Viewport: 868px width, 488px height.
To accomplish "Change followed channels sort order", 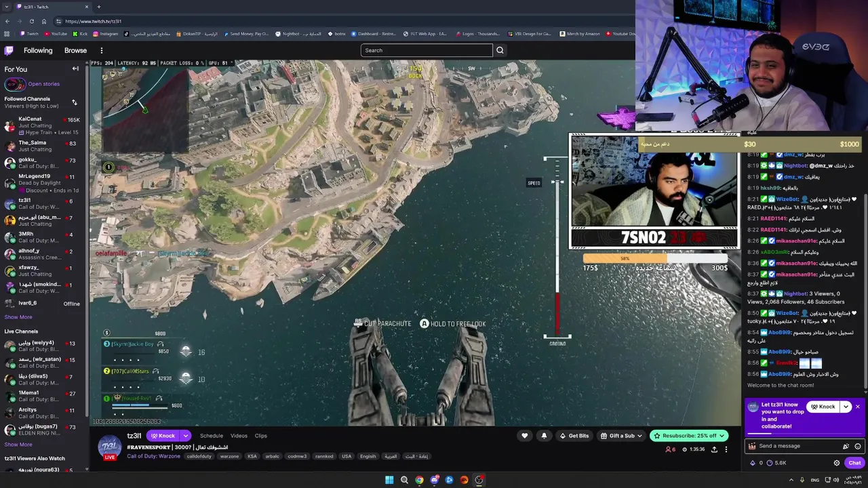I will [74, 102].
